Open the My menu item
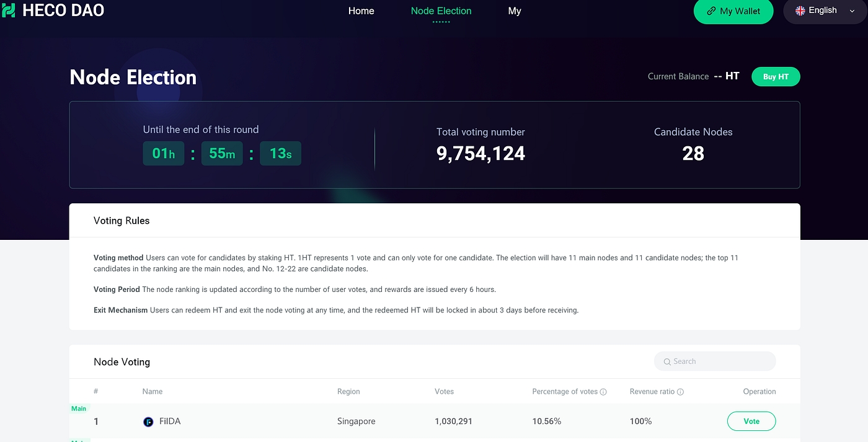 [515, 11]
